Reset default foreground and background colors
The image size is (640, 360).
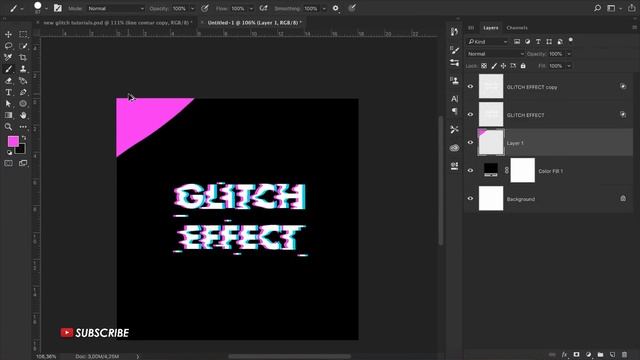9,153
